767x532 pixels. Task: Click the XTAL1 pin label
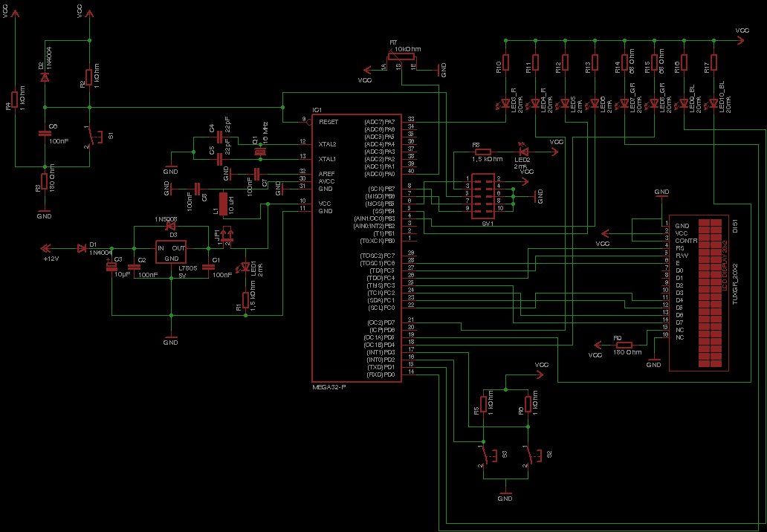327,159
